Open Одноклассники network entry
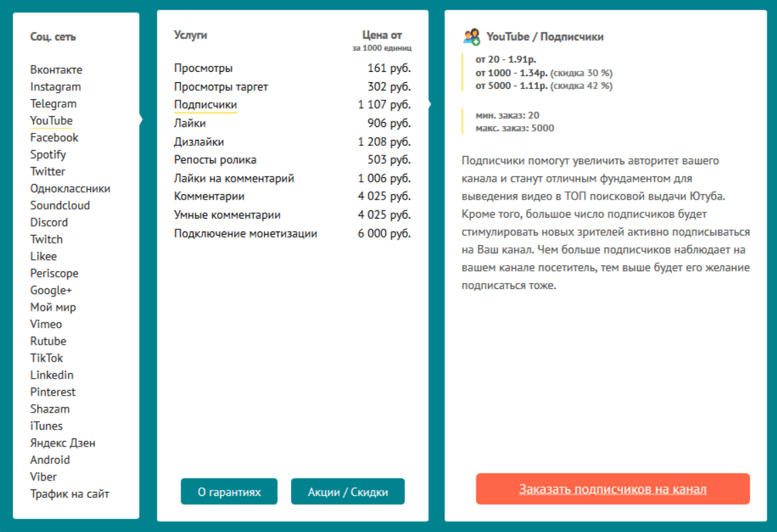This screenshot has width=777, height=532. tap(70, 188)
